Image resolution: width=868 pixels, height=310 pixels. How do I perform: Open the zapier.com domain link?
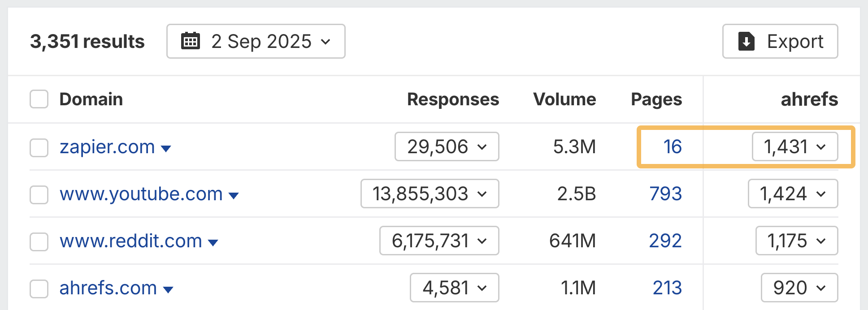click(107, 146)
